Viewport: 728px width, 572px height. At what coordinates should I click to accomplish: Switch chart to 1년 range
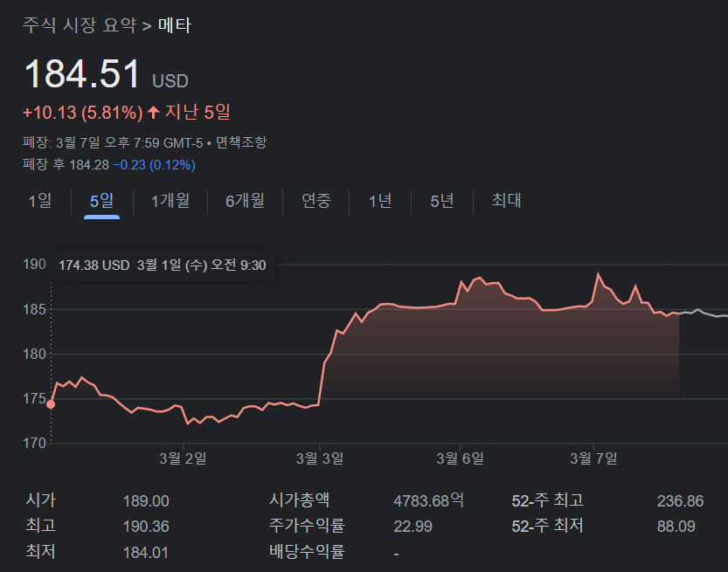pyautogui.click(x=380, y=201)
